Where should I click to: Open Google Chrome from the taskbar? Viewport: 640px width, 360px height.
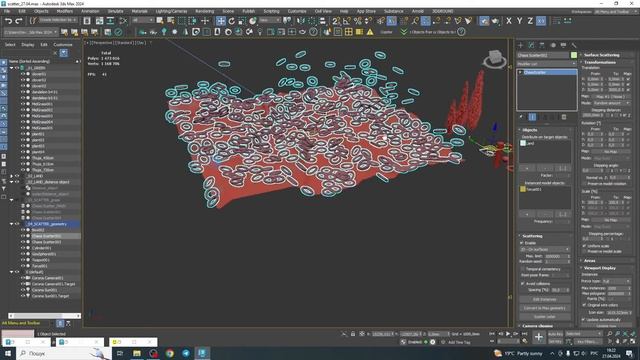point(170,353)
